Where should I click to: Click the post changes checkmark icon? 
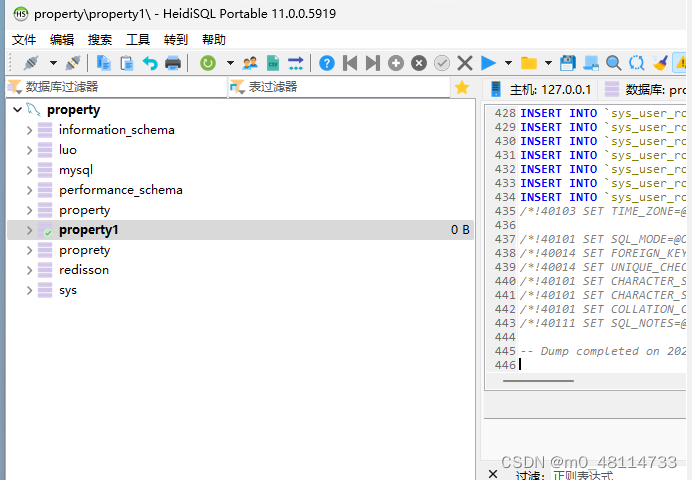click(x=442, y=63)
